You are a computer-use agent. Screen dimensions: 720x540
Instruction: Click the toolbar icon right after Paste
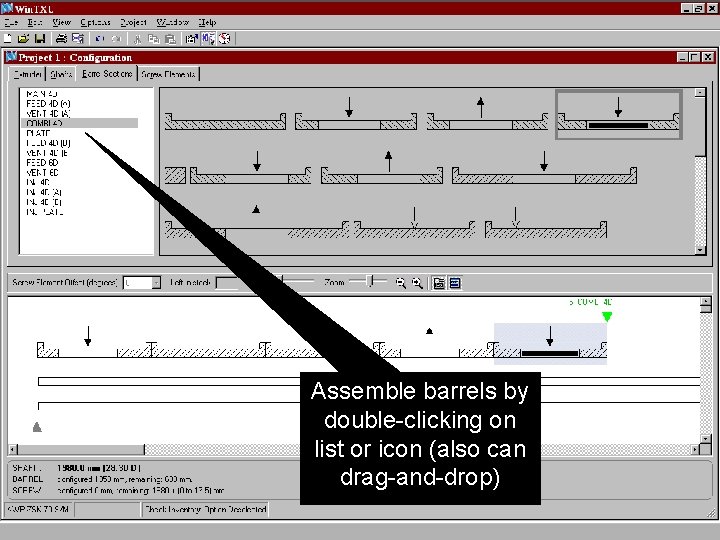(191, 39)
